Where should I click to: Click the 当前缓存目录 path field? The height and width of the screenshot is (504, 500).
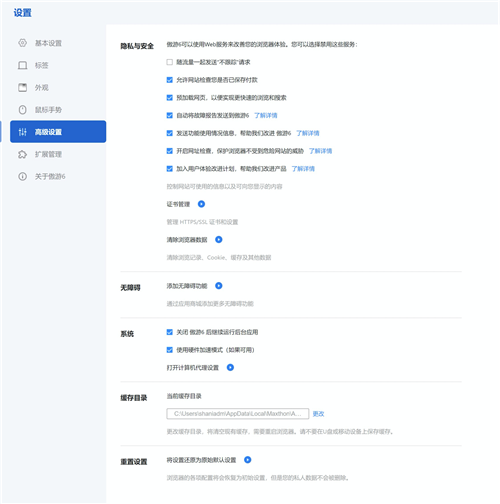(238, 414)
